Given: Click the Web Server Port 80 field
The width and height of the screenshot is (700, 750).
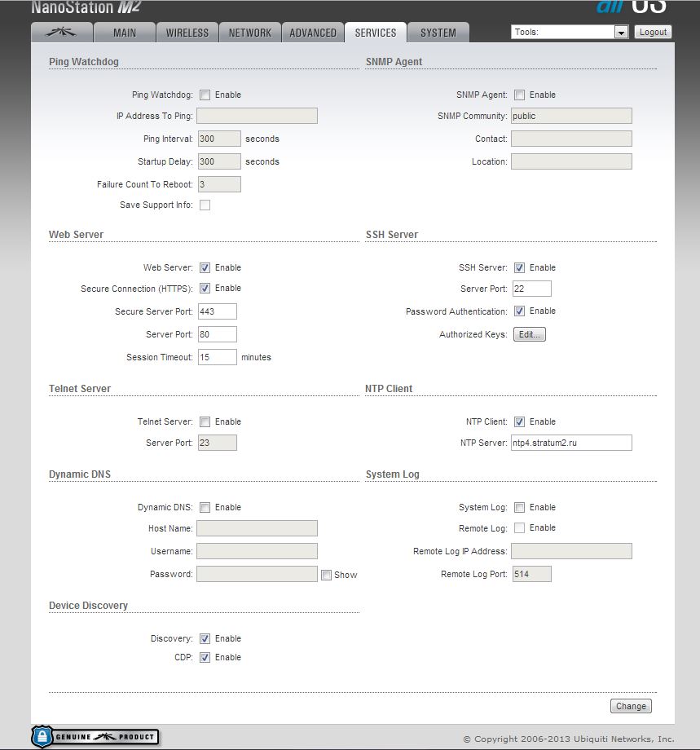Looking at the screenshot, I should click(x=218, y=334).
